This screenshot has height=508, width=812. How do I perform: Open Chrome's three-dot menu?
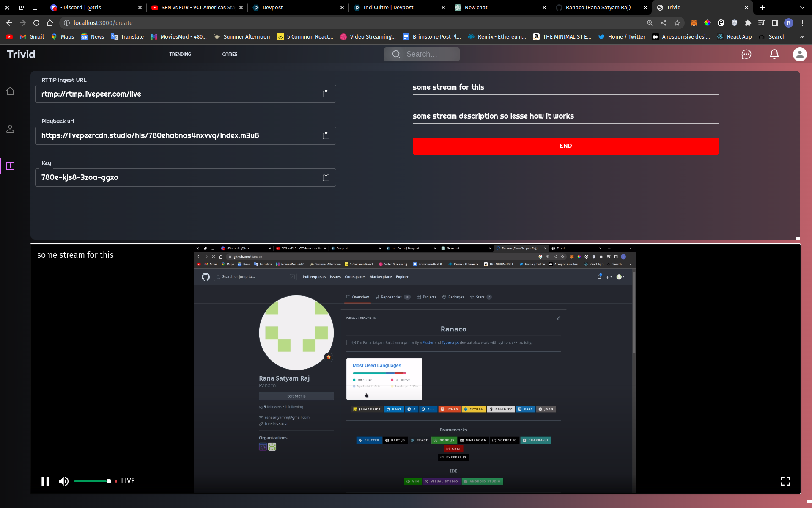(802, 23)
